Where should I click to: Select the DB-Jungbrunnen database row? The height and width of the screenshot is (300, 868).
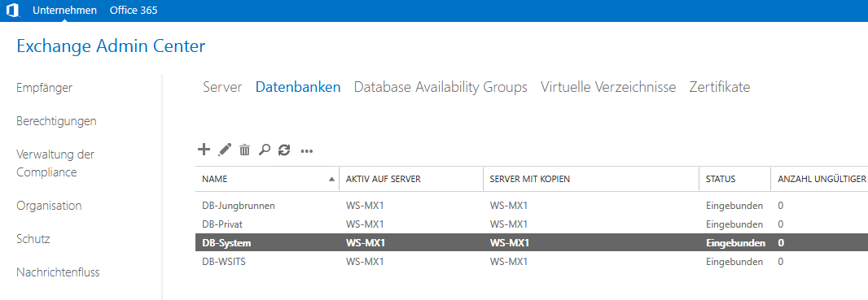[x=532, y=206]
